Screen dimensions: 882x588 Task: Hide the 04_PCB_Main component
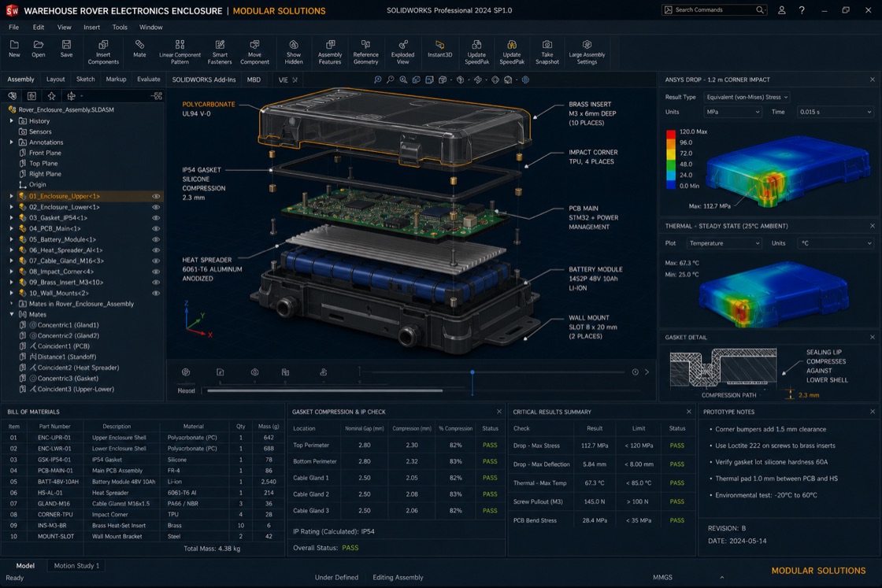click(156, 229)
